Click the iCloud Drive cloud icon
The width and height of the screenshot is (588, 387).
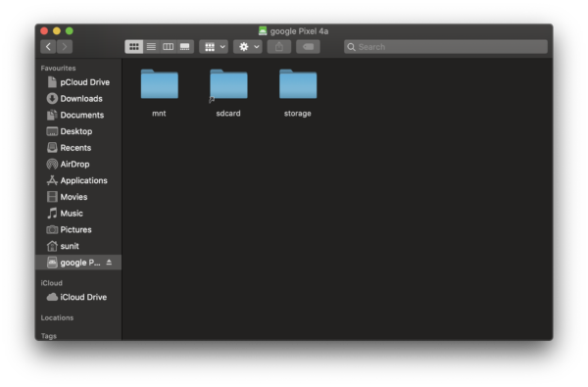pos(52,297)
